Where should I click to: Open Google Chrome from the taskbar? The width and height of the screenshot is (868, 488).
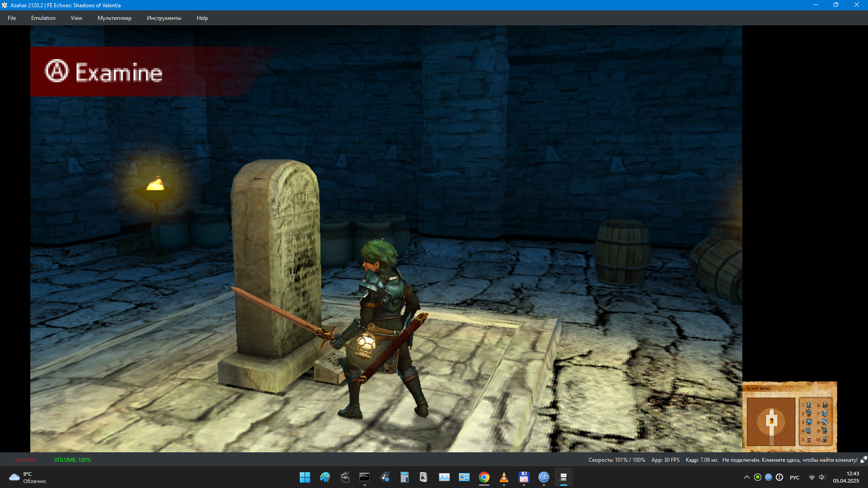[x=484, y=477]
